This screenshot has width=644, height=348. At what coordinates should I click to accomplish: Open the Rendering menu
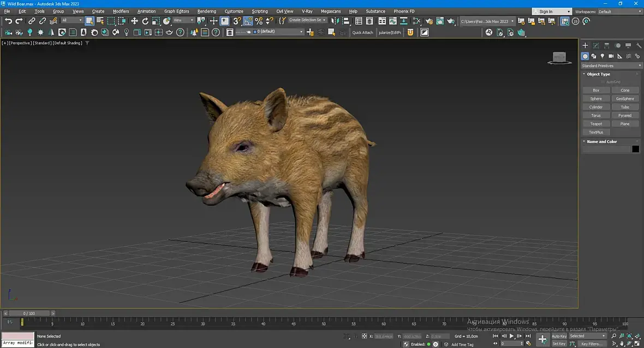[x=206, y=11]
